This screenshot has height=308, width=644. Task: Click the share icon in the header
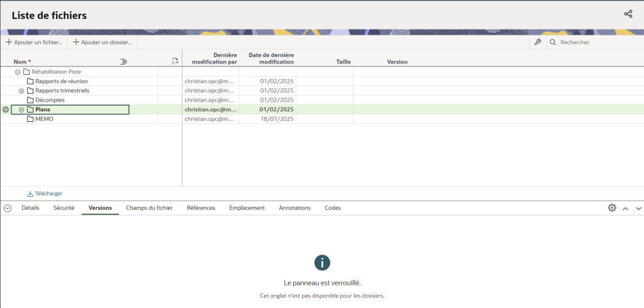point(628,14)
